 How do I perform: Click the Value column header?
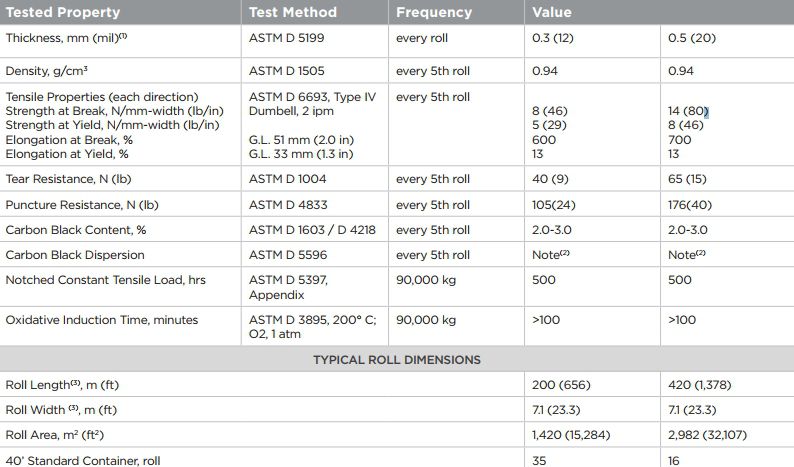[552, 12]
